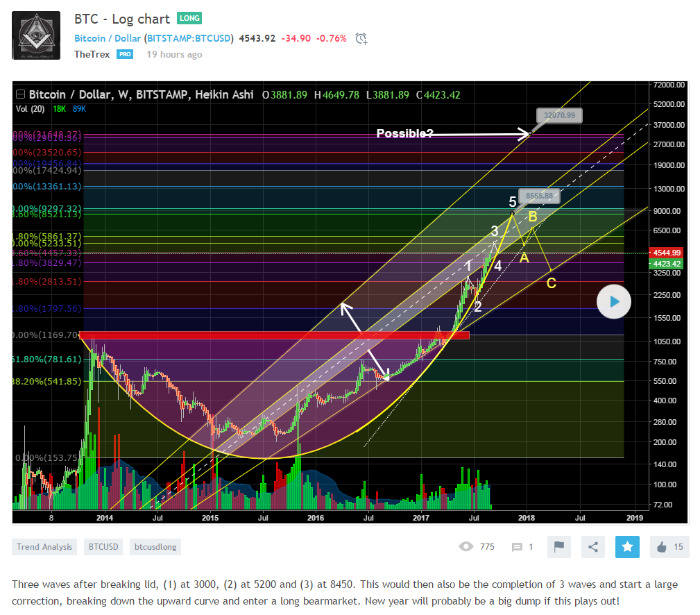Click the 2015 label on time axis

(210, 518)
